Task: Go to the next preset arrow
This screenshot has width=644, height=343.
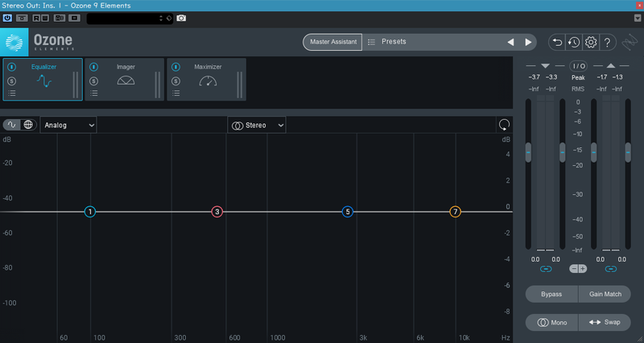Action: tap(528, 42)
